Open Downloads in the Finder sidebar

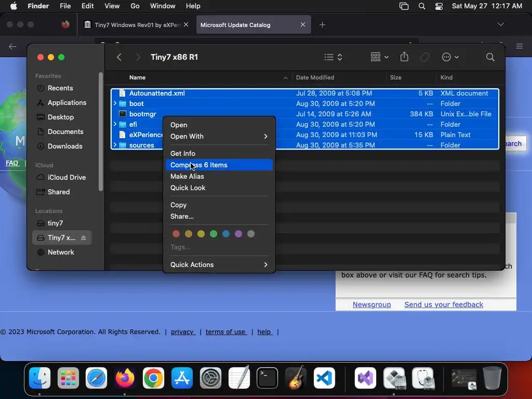[63, 147]
